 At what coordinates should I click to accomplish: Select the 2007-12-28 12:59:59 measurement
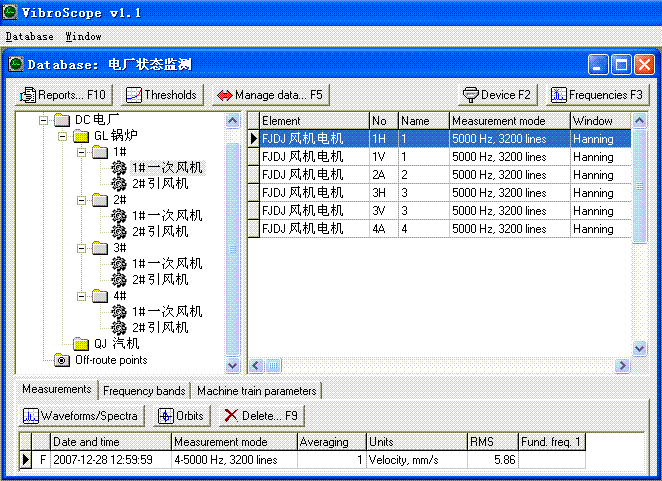click(302, 459)
